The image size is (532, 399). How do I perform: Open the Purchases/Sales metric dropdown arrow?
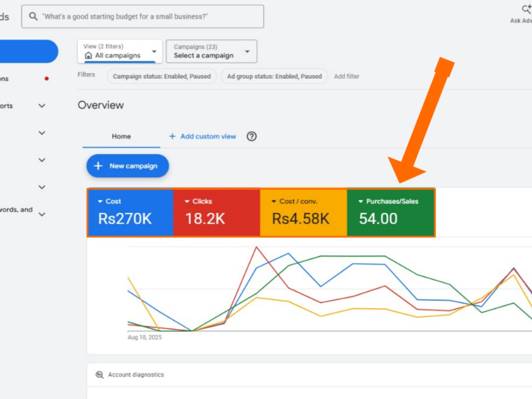click(361, 202)
